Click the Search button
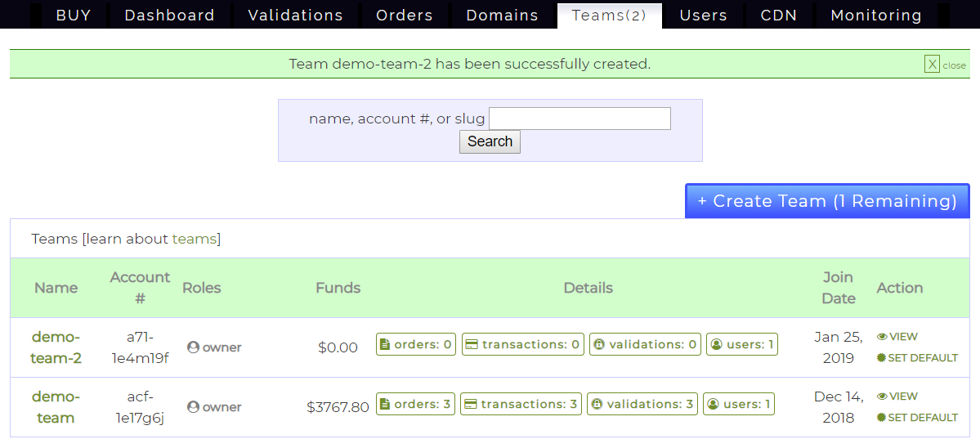The height and width of the screenshot is (448, 980). tap(490, 141)
